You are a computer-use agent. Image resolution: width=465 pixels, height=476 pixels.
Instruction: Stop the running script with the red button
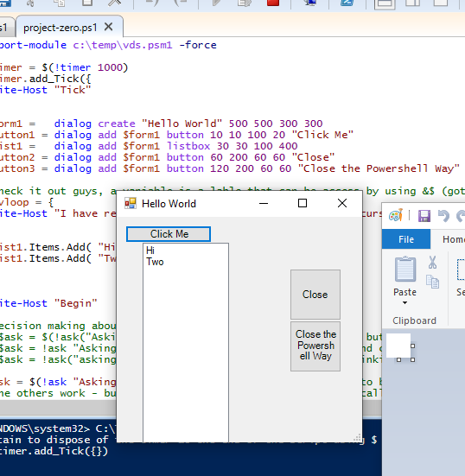(x=273, y=3)
